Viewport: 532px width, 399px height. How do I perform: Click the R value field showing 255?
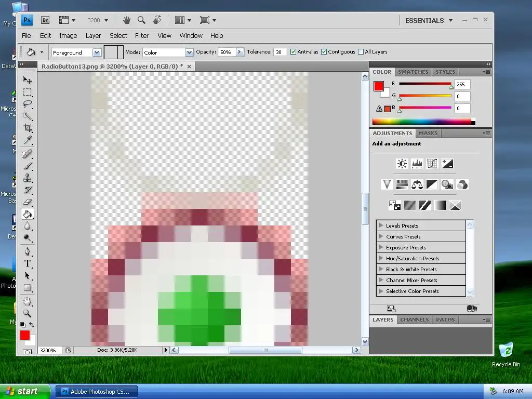pyautogui.click(x=462, y=85)
